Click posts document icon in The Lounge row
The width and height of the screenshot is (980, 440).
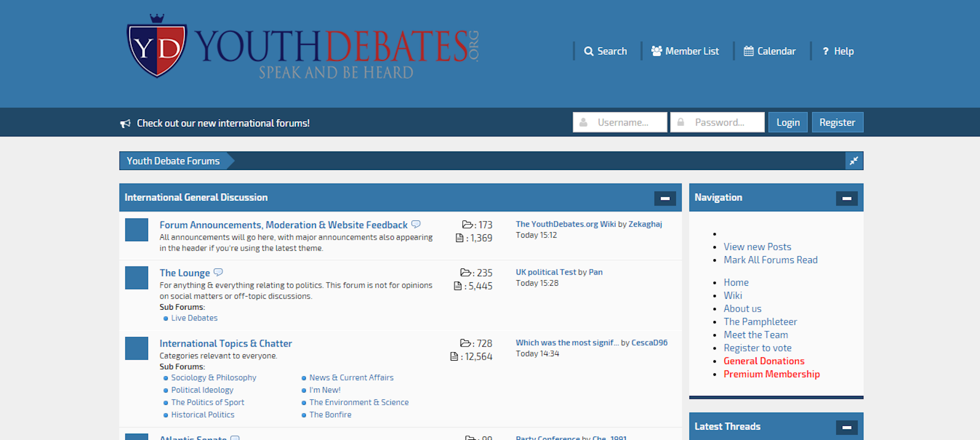(x=458, y=286)
